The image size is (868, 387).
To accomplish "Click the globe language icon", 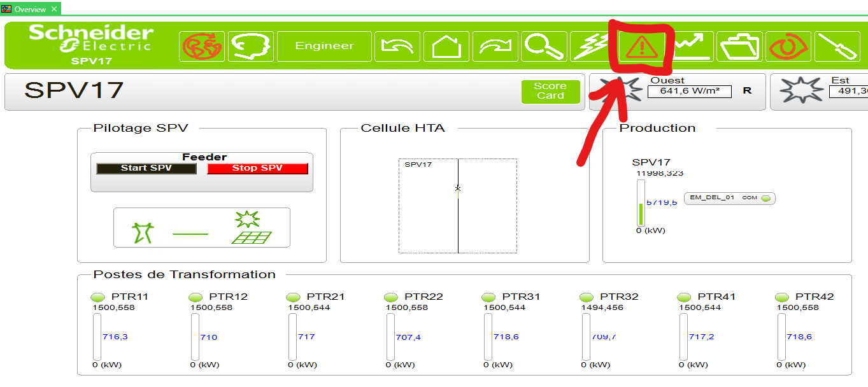I will (x=201, y=46).
